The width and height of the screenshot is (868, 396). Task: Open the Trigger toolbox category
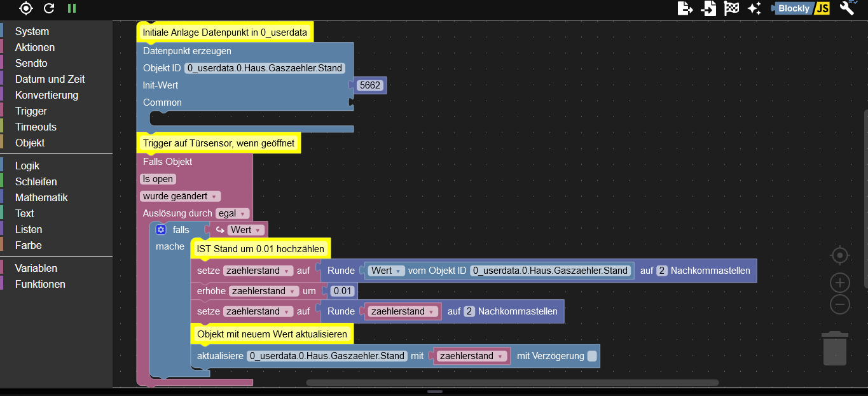pos(31,111)
